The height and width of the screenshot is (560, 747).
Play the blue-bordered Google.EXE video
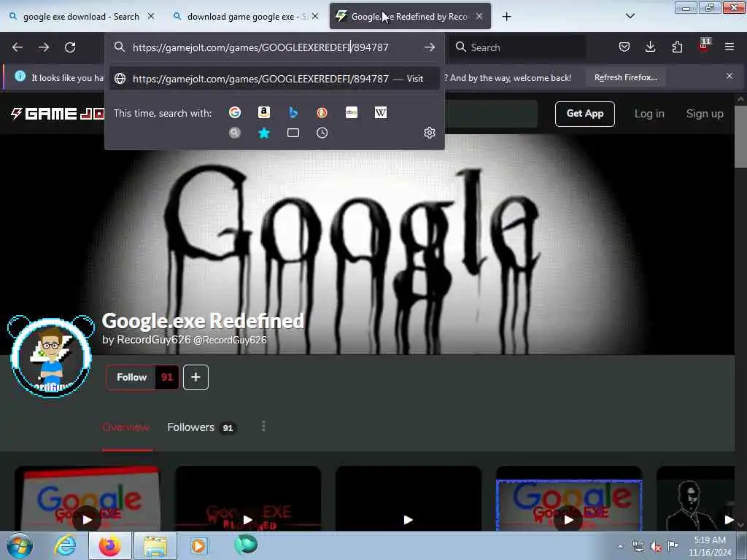569,519
